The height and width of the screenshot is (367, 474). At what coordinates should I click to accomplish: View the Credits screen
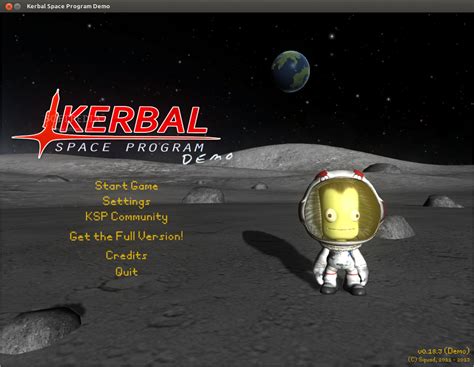126,255
